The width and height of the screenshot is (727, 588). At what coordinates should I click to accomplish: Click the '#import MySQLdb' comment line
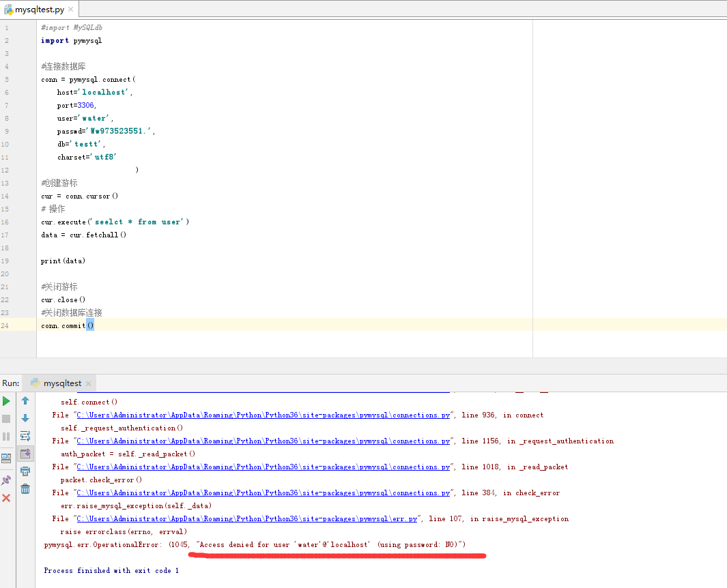coord(72,28)
